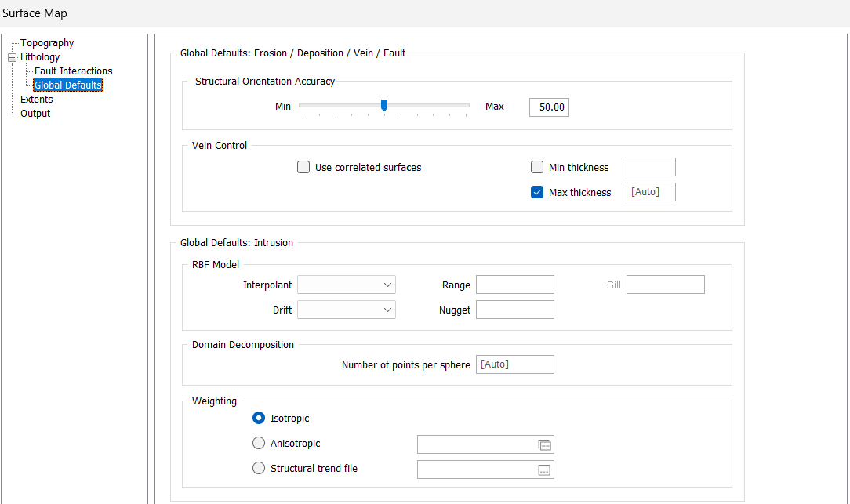Click the Structural trend file browse icon

(x=545, y=470)
